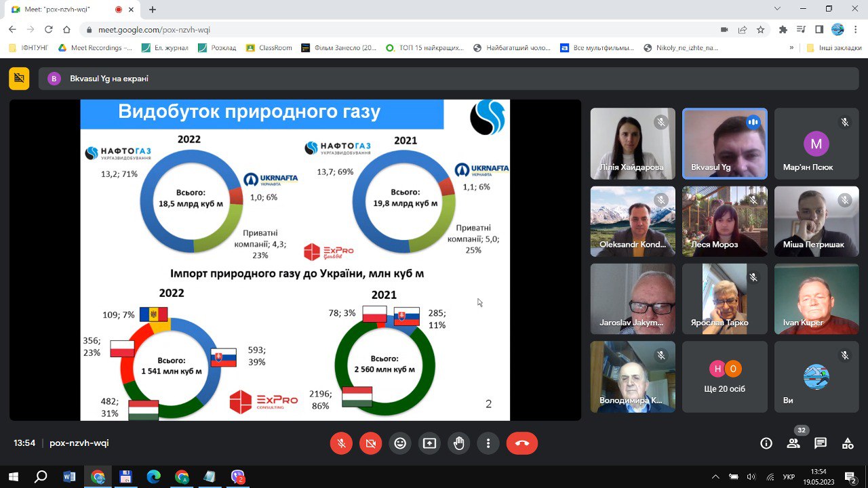Open meeting details info icon

tap(766, 443)
